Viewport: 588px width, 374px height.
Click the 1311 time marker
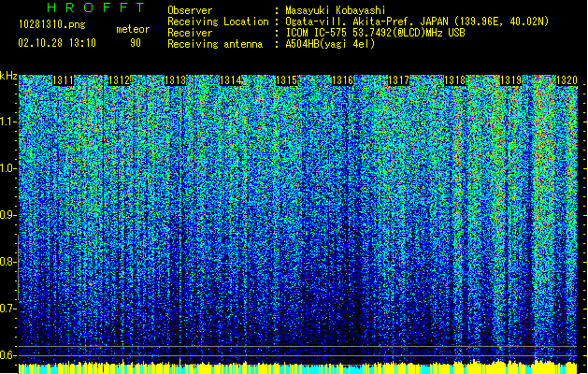tap(63, 80)
